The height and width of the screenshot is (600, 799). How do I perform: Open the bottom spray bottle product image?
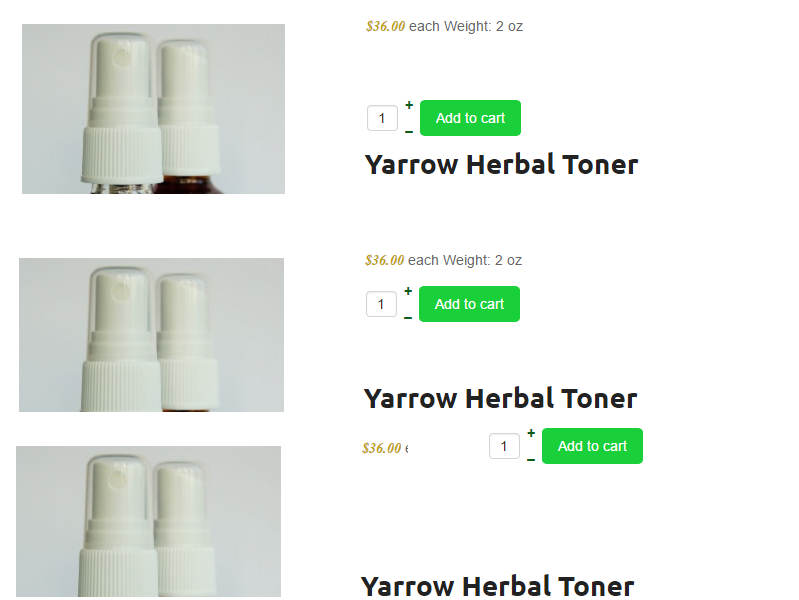148,521
